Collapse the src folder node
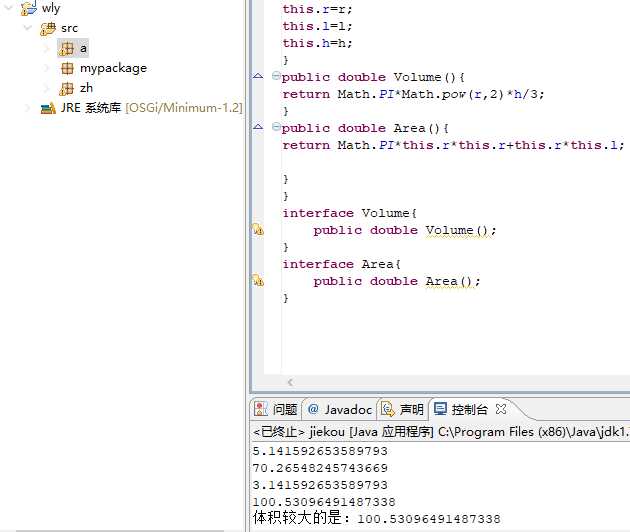 tap(28, 28)
